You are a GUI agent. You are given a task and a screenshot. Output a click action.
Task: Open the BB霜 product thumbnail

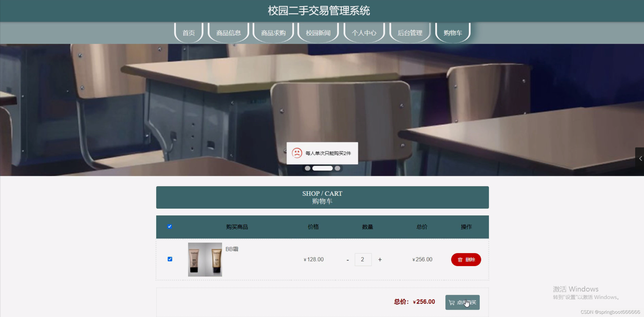coord(205,259)
